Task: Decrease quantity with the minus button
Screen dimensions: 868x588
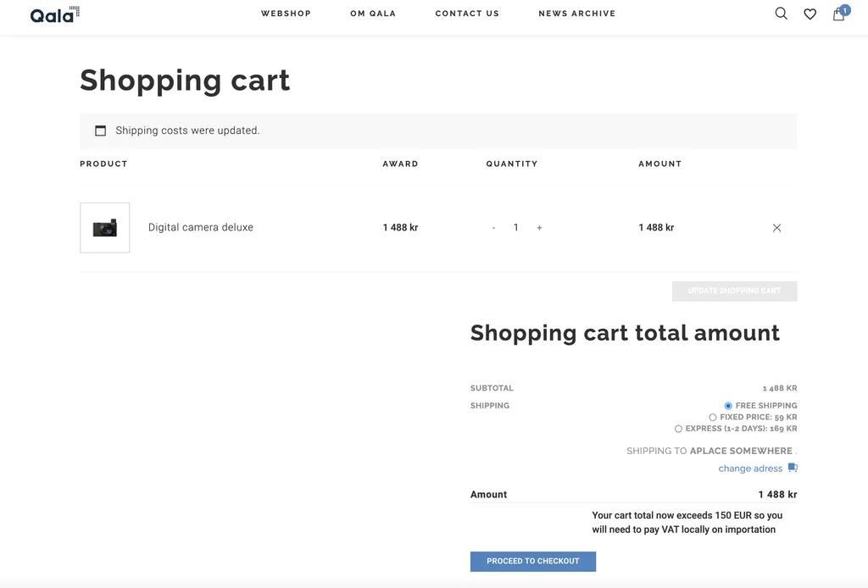Action: 493,228
